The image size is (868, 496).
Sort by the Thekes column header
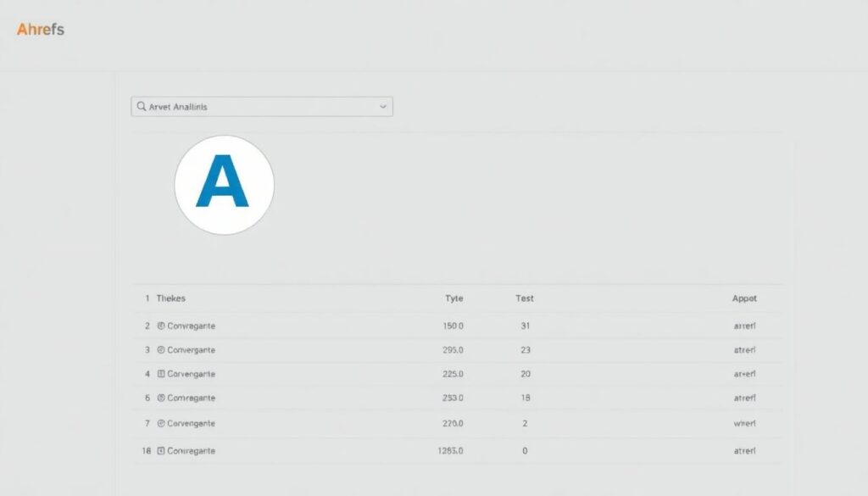coord(170,298)
